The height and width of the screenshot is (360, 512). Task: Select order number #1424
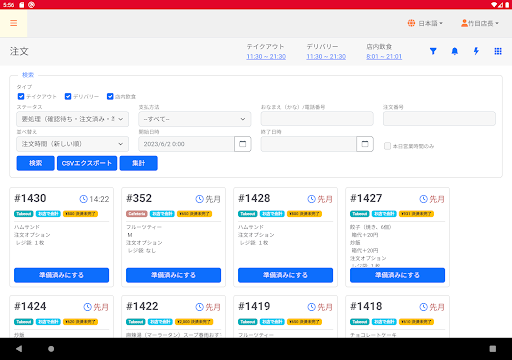(x=30, y=306)
